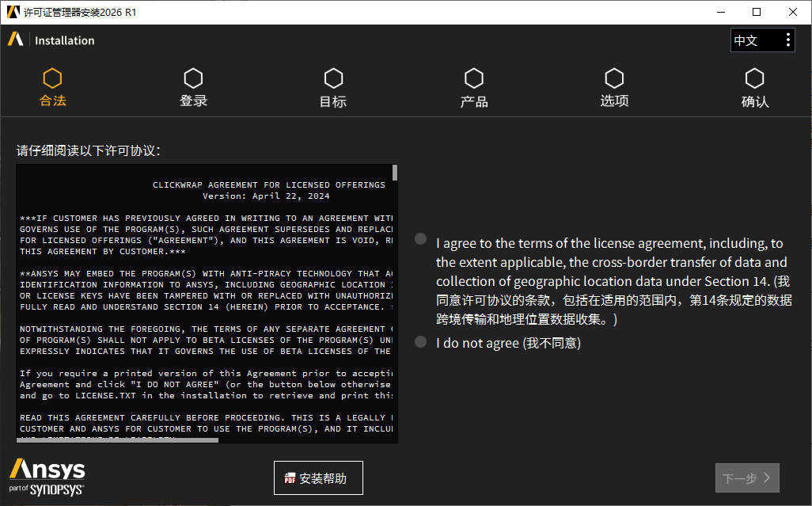
Task: Click the 产品 step label
Action: pyautogui.click(x=474, y=101)
